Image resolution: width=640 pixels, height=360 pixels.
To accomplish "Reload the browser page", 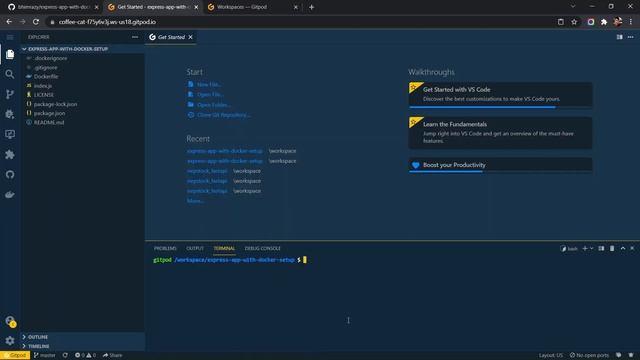I will tap(36, 22).
